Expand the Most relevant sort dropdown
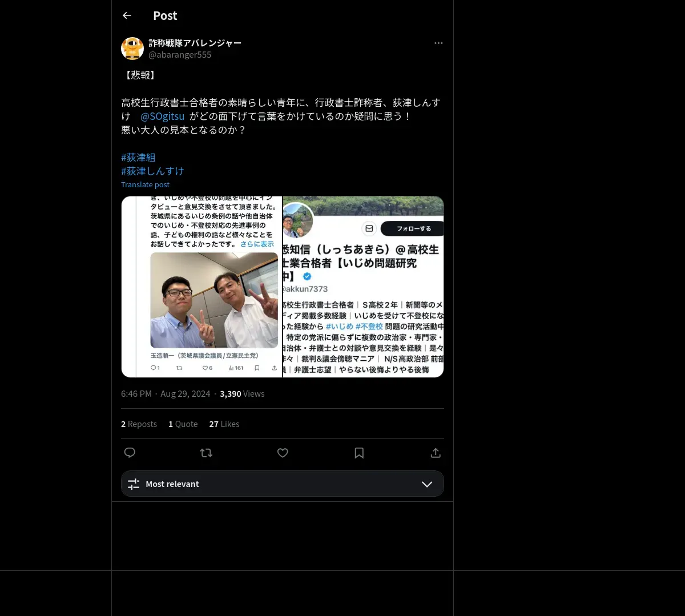 283,484
